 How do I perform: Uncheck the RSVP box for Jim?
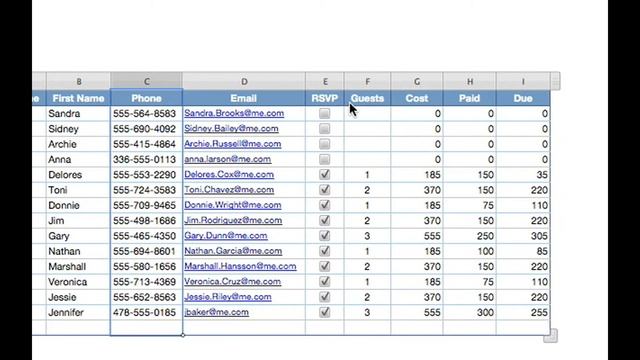[x=324, y=220]
